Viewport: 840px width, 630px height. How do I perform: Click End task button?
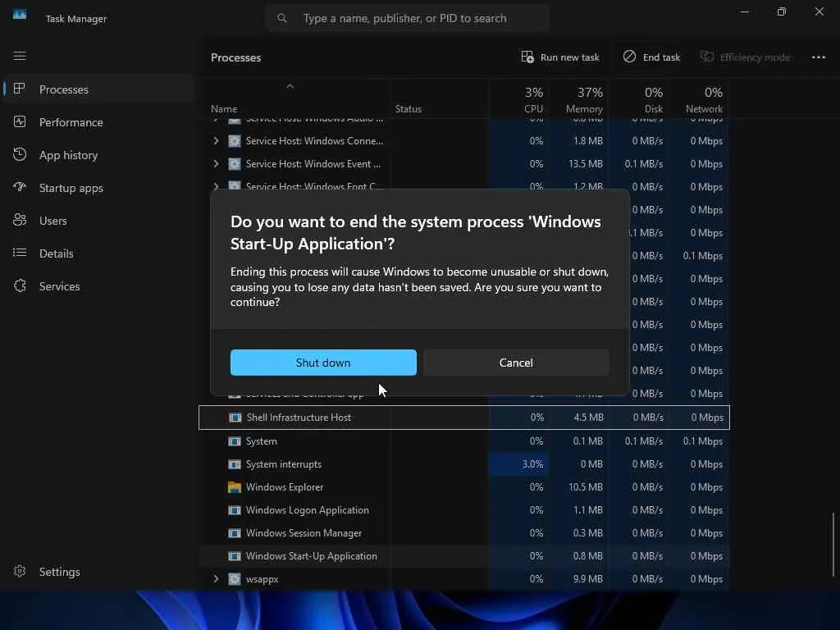click(652, 57)
